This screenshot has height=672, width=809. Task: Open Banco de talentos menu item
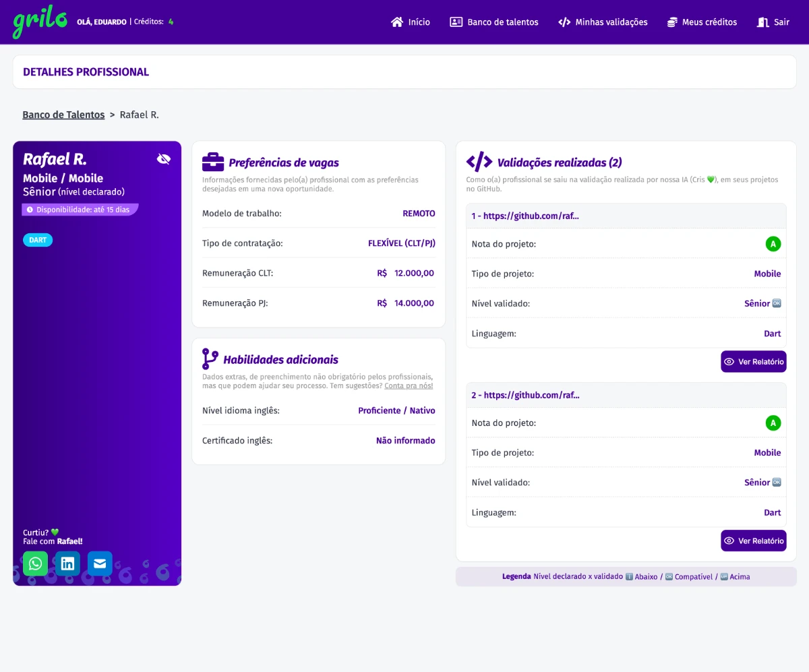(494, 22)
